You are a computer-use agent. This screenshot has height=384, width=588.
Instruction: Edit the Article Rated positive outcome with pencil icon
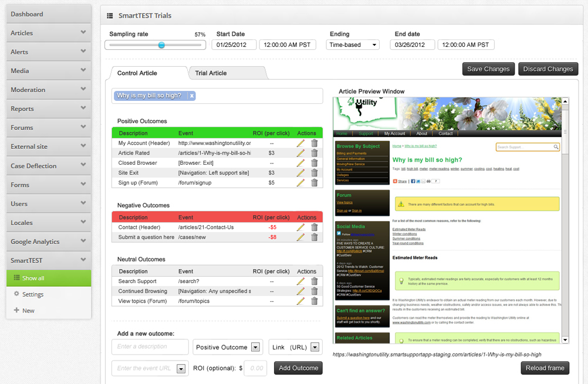pyautogui.click(x=300, y=154)
